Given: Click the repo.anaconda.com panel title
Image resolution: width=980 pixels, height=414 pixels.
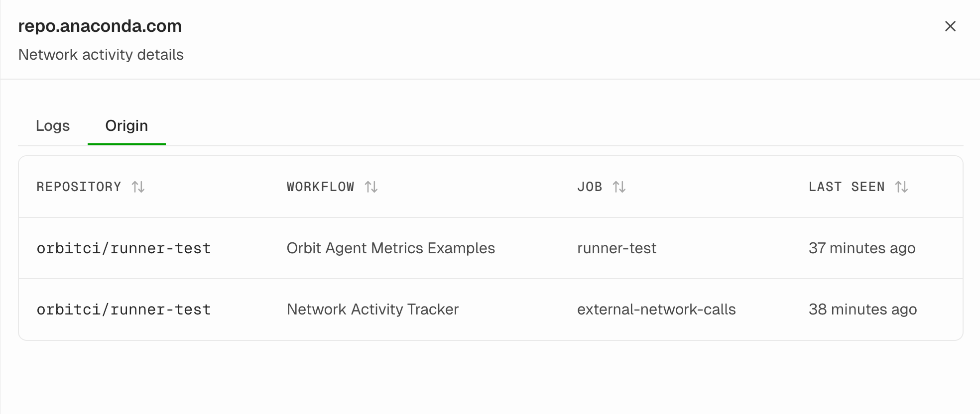Looking at the screenshot, I should click(100, 26).
